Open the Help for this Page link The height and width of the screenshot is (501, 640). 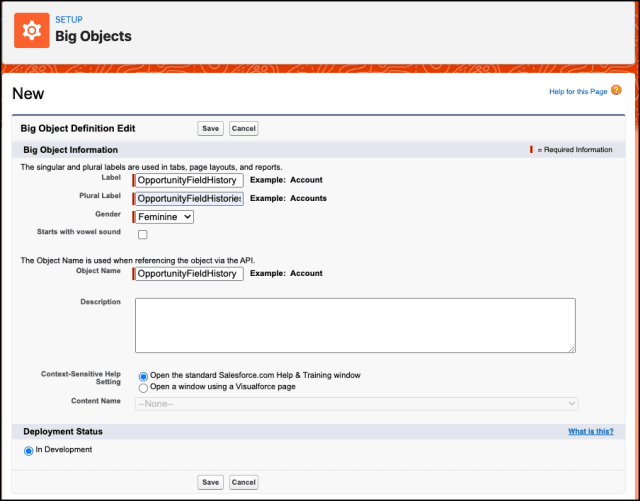pyautogui.click(x=578, y=92)
